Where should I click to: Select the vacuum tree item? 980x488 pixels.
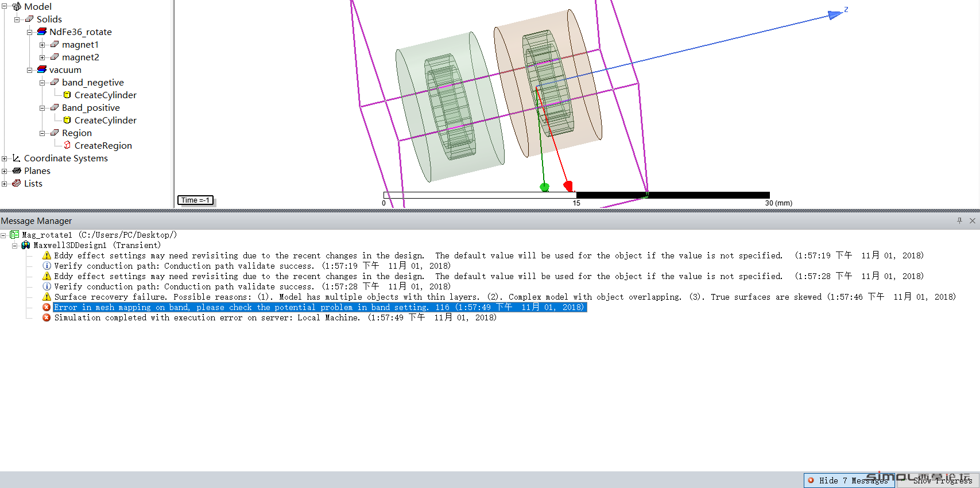point(65,69)
